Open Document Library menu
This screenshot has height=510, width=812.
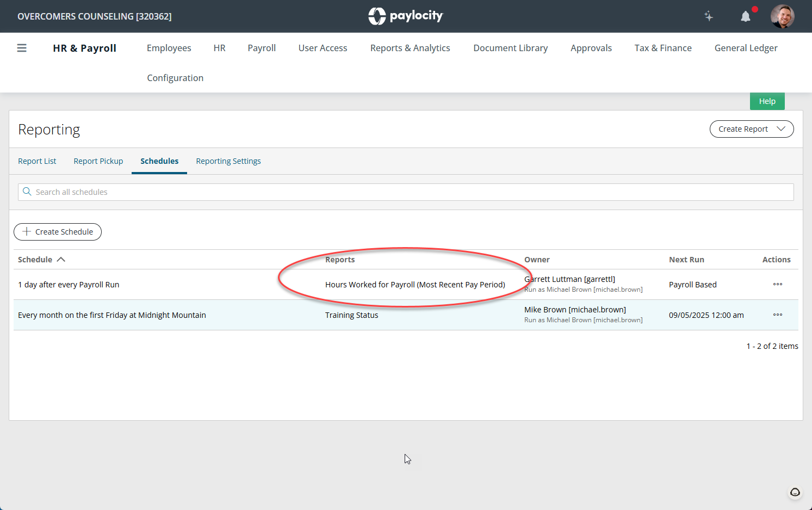(x=511, y=48)
